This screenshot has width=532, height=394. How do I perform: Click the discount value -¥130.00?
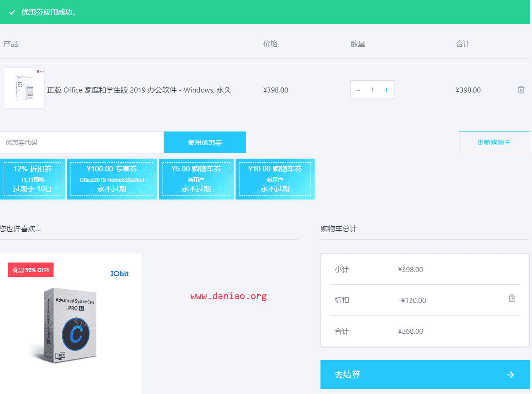click(x=412, y=301)
